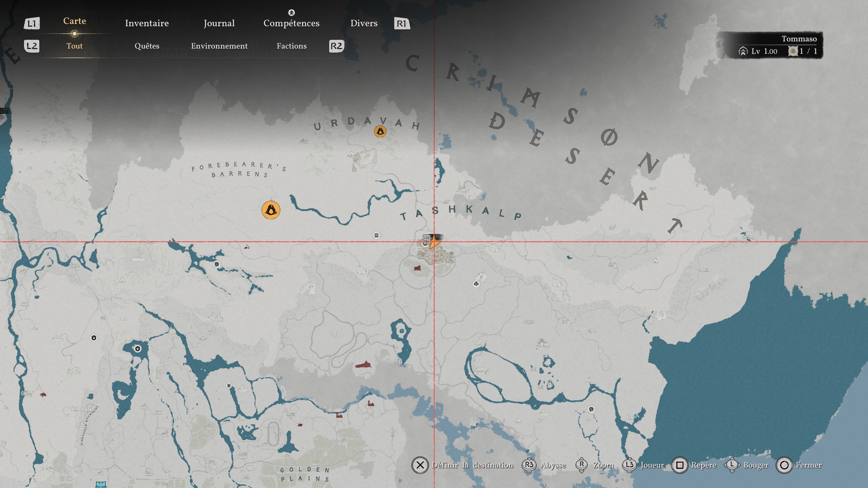Select the white emblem marker west of Tashkalp
Viewport: 868px width, 488px height.
376,235
